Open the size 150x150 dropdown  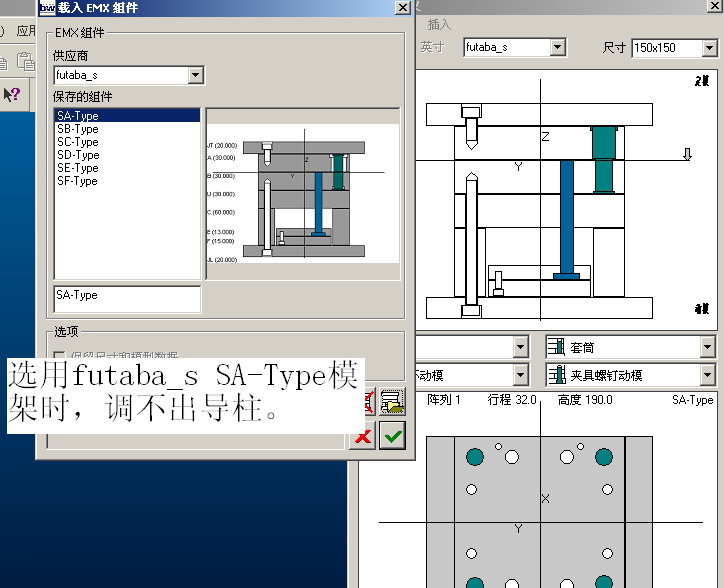[x=709, y=48]
